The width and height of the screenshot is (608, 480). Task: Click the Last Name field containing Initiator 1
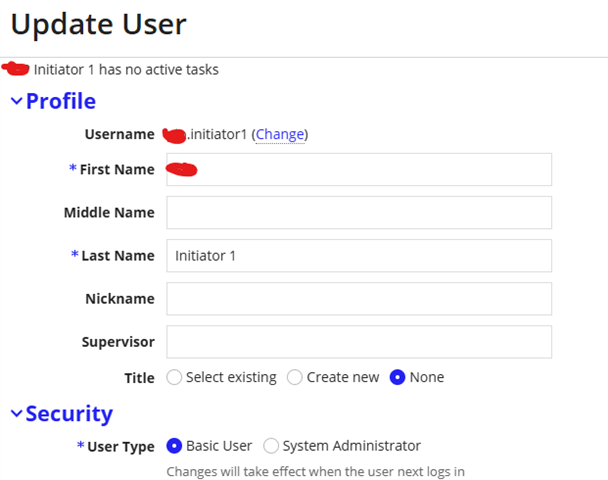[359, 256]
